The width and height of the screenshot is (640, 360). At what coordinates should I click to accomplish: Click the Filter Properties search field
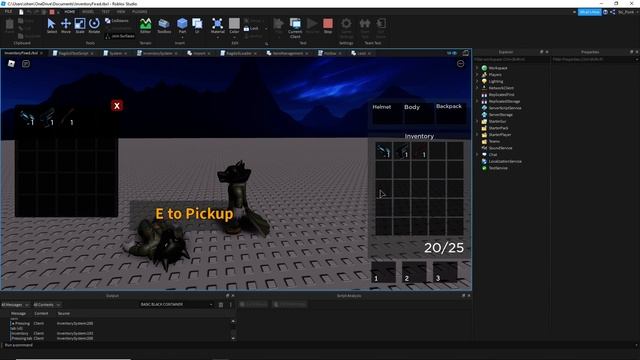pos(594,60)
